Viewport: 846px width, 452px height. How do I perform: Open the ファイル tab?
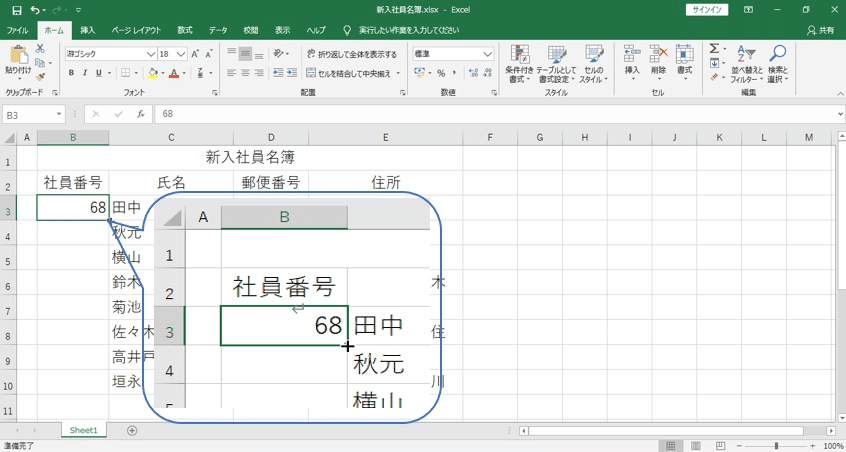pyautogui.click(x=17, y=31)
